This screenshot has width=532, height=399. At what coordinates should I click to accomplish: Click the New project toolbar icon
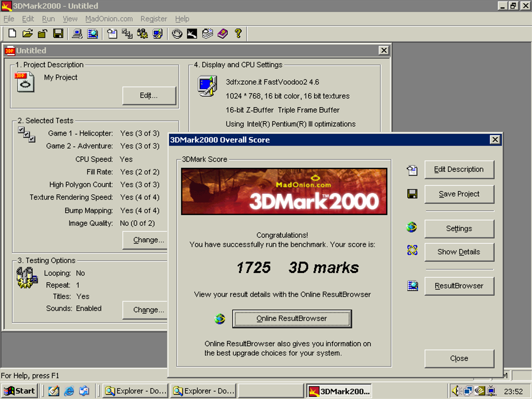(x=12, y=33)
